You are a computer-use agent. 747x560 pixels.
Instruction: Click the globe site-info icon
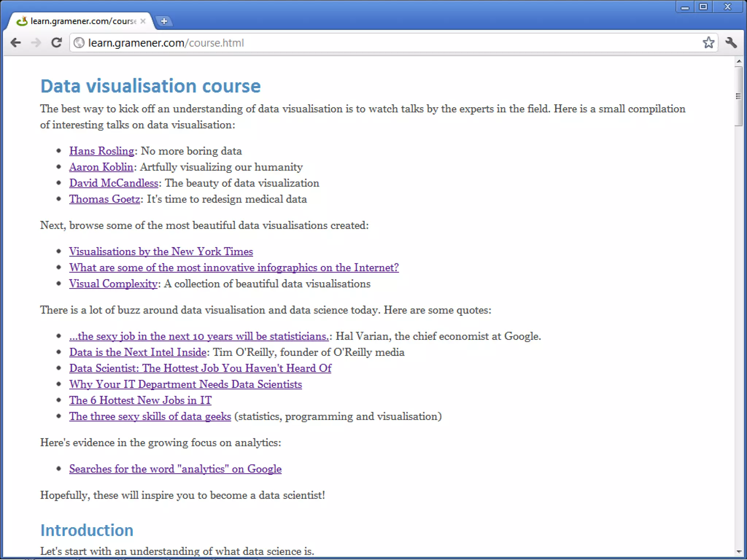(79, 43)
